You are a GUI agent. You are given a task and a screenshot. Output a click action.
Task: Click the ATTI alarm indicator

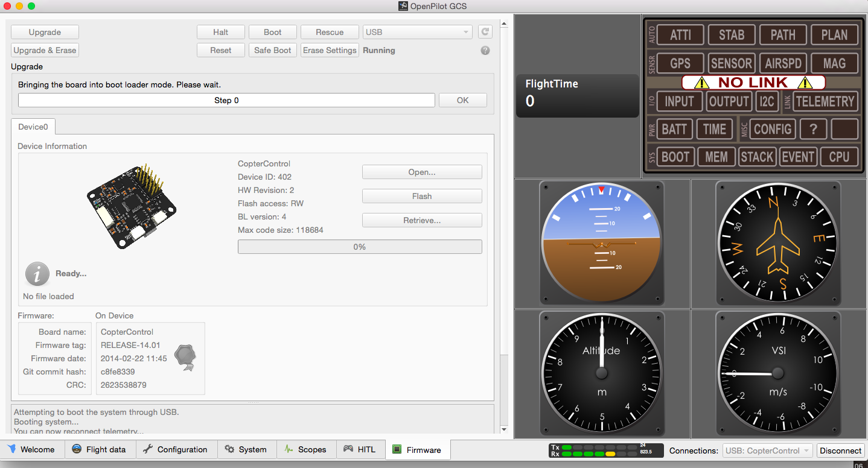[680, 35]
